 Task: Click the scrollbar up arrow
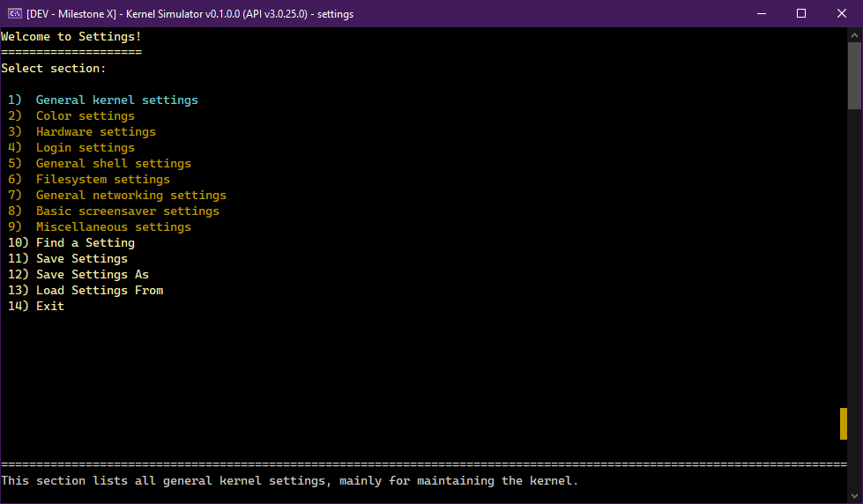(x=855, y=34)
